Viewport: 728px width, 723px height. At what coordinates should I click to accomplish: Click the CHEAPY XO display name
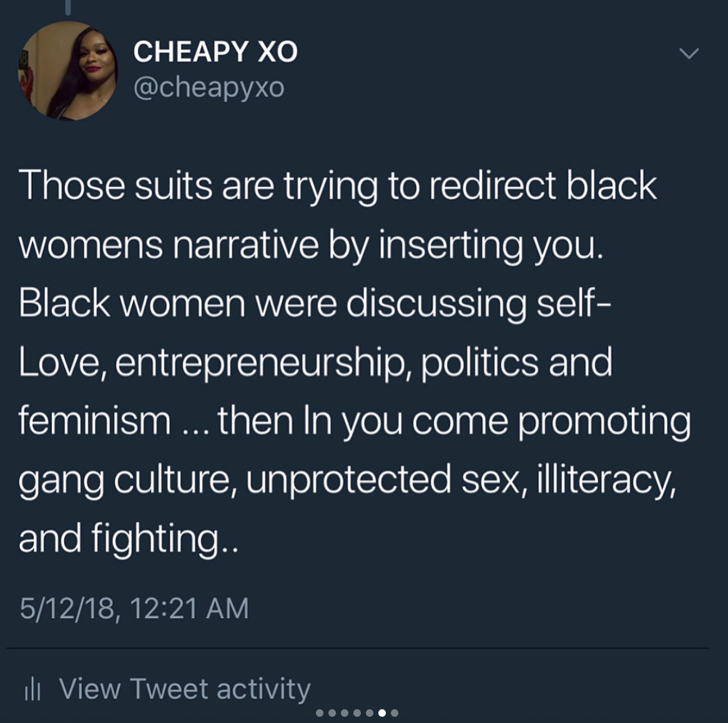215,52
